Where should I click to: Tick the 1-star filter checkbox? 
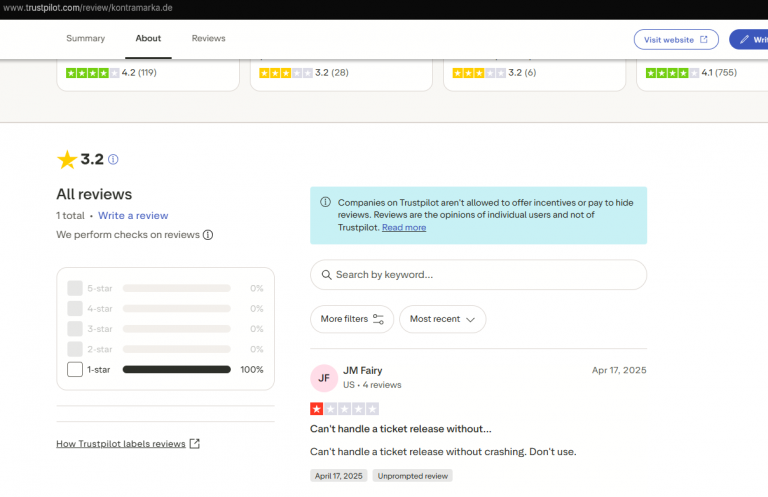click(x=75, y=369)
